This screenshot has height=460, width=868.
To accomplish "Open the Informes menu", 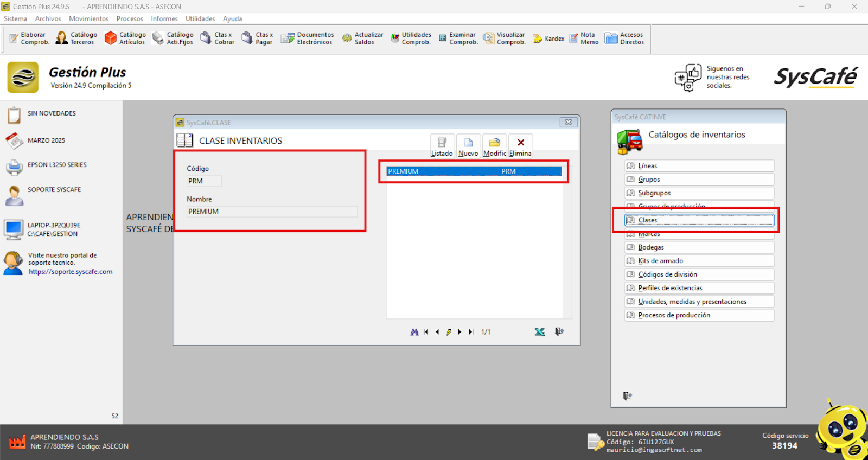I will [164, 18].
